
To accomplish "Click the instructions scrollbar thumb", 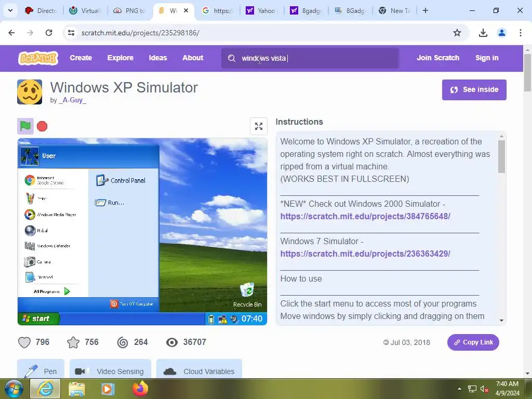I will point(501,157).
